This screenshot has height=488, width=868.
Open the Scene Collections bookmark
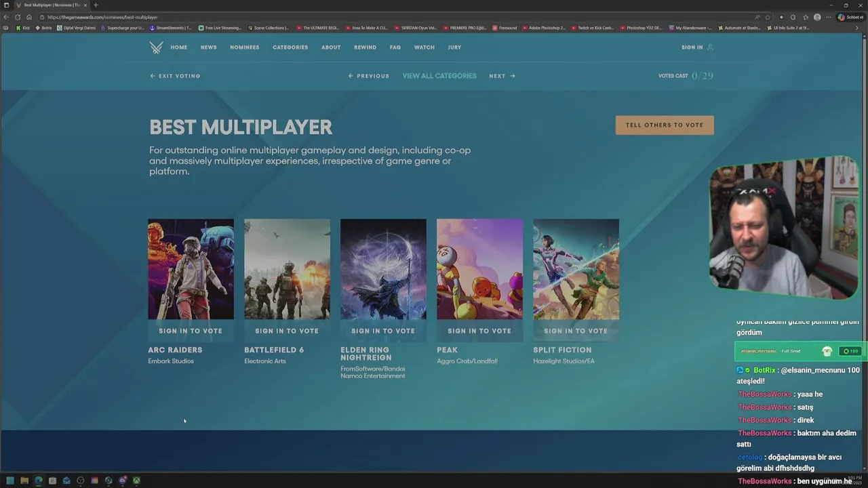tap(269, 28)
